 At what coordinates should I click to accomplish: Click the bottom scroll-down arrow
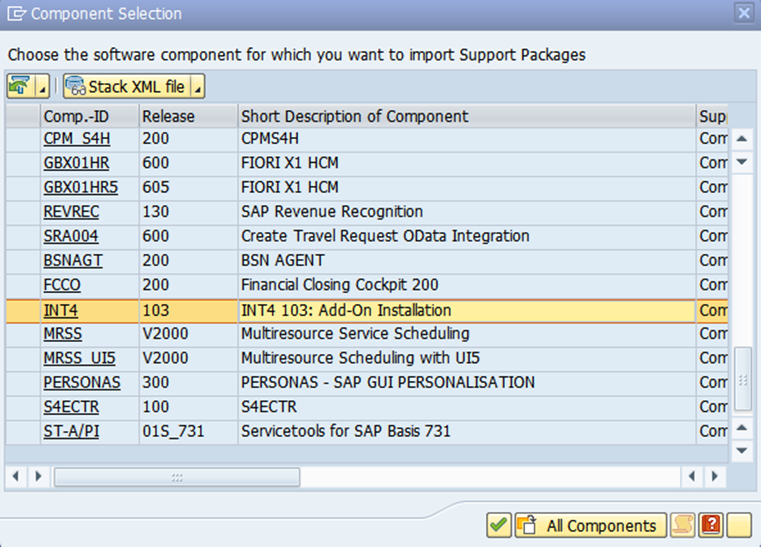(742, 451)
